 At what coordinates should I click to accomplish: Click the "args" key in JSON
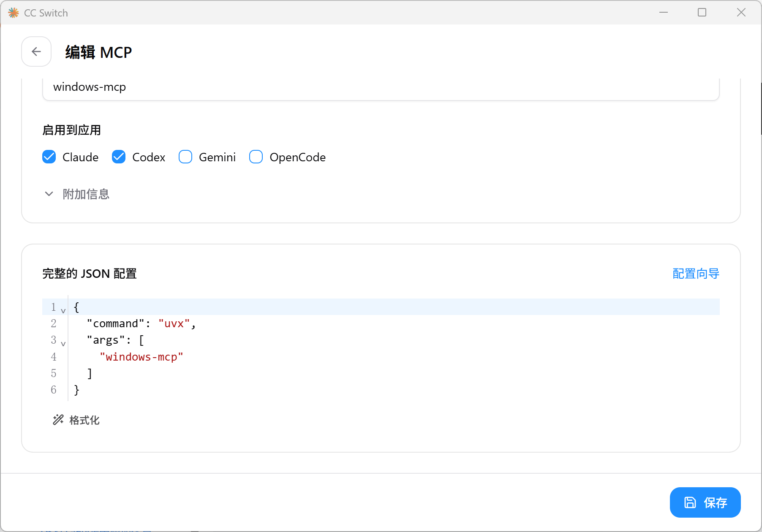point(106,340)
